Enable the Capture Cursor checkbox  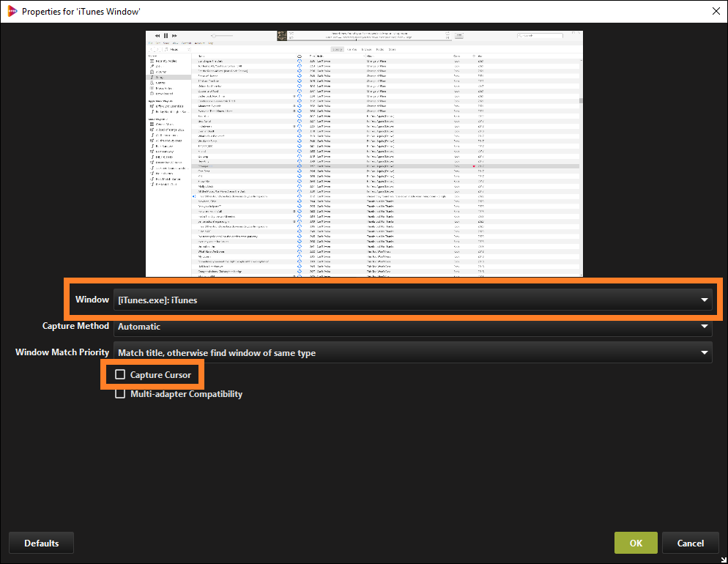(120, 374)
